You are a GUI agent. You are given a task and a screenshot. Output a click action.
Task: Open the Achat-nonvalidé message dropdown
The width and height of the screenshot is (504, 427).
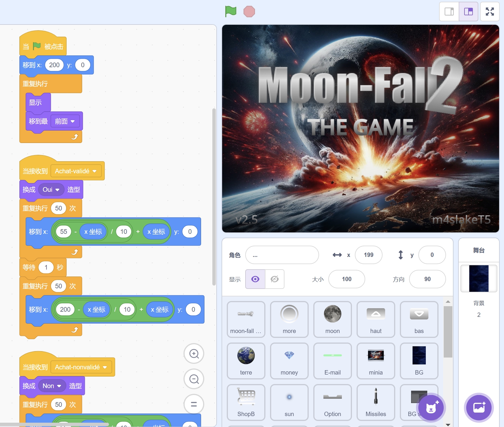click(105, 367)
